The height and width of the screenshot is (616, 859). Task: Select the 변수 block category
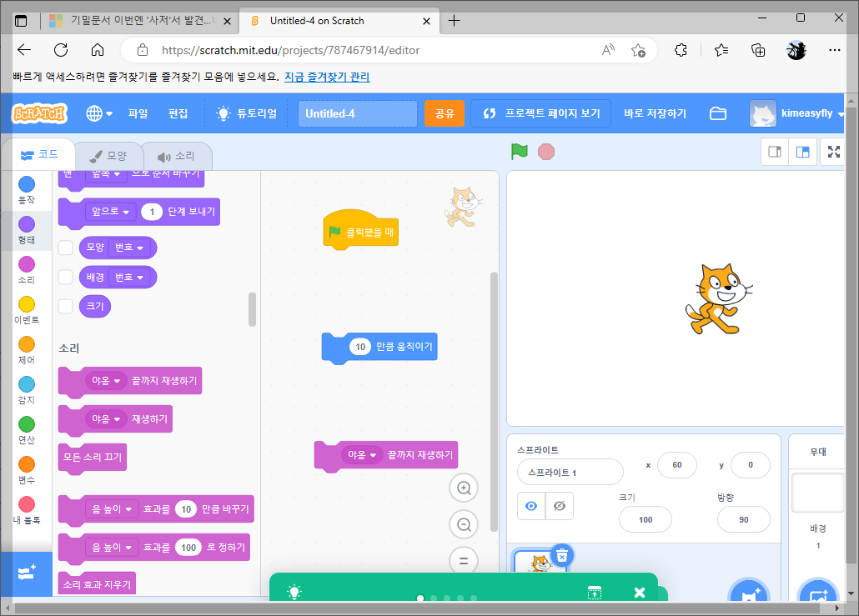tap(27, 470)
